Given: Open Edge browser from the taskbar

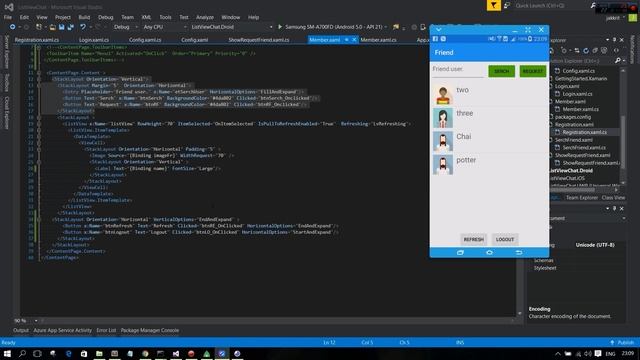Looking at the screenshot, I should 68,353.
